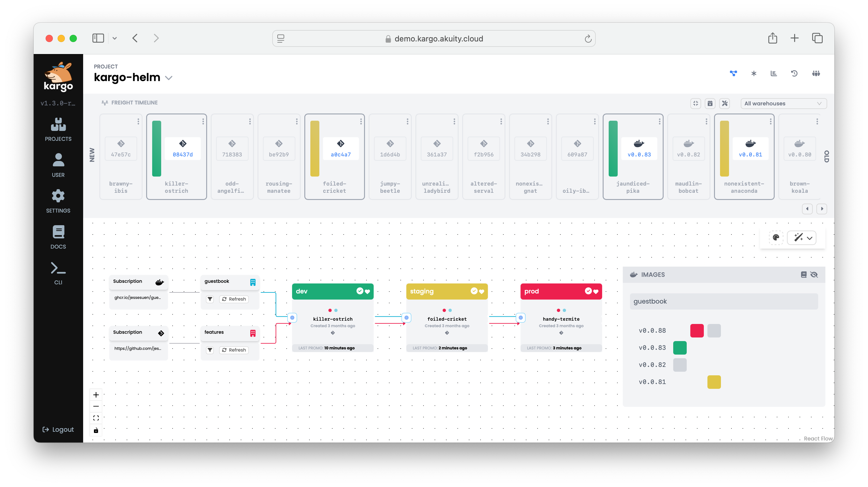Open the Settings sidebar item
868x487 pixels.
click(58, 201)
